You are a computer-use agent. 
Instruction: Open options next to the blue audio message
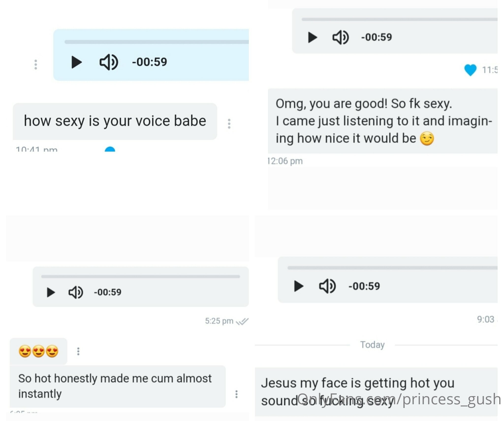click(x=36, y=65)
